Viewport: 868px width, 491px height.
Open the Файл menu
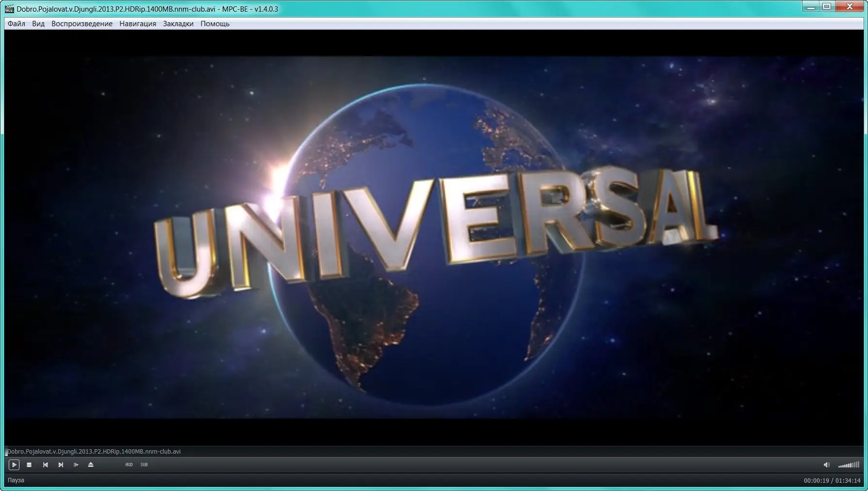click(x=17, y=24)
